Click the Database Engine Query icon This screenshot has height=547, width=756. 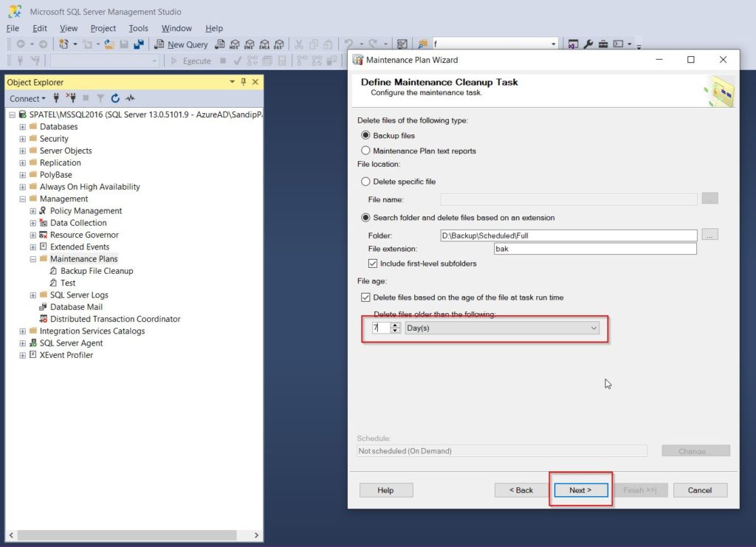pyautogui.click(x=220, y=44)
